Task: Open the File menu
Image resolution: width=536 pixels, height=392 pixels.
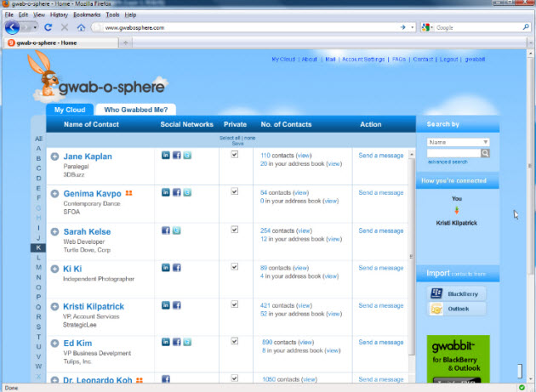Action: pyautogui.click(x=9, y=14)
